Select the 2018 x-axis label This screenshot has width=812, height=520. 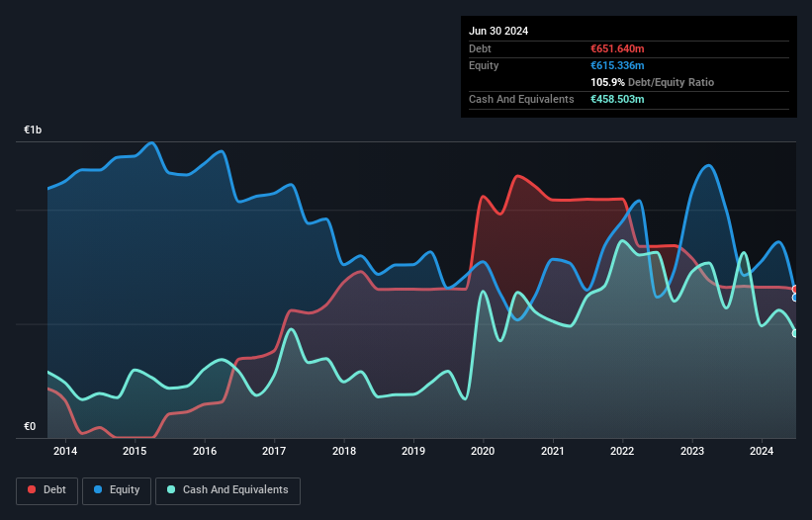coord(344,451)
